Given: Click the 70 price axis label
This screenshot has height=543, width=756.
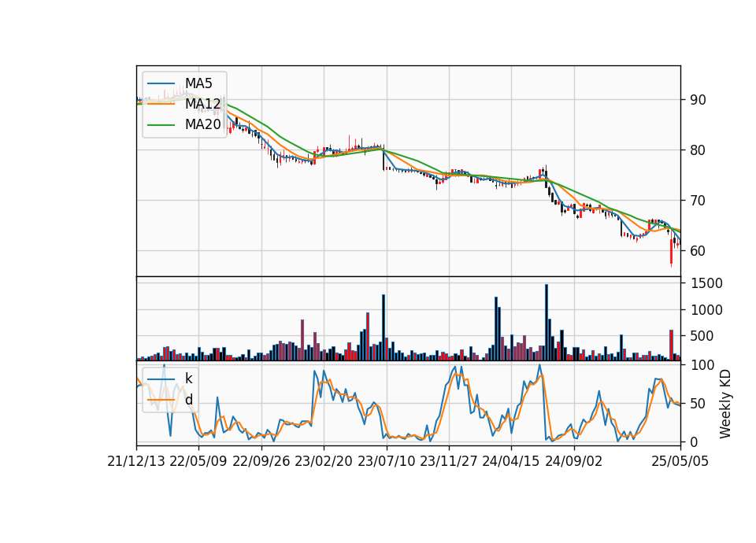Looking at the screenshot, I should click(x=698, y=201).
